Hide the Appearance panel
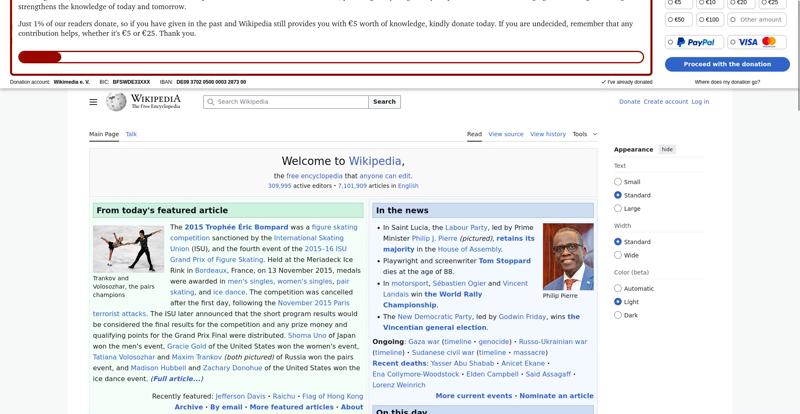The image size is (800, 414). coord(667,149)
